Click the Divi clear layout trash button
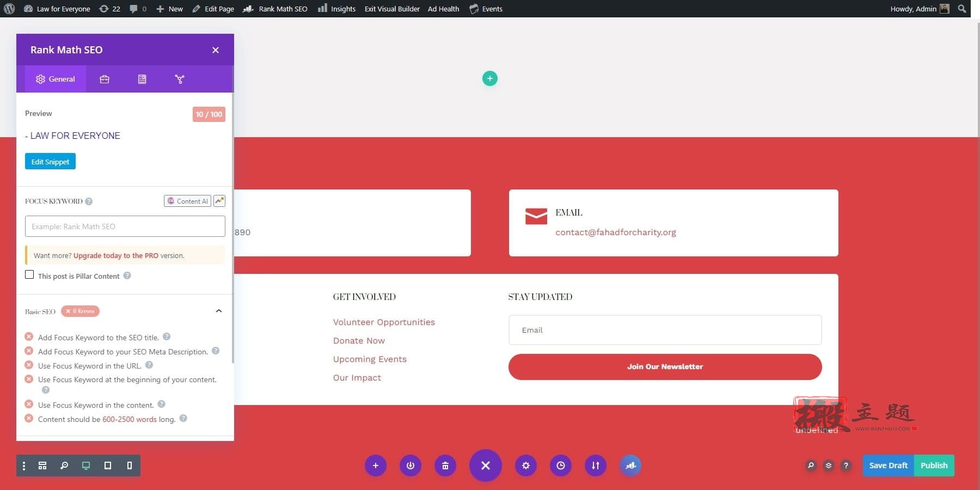Viewport: 980px width, 490px height. [445, 465]
